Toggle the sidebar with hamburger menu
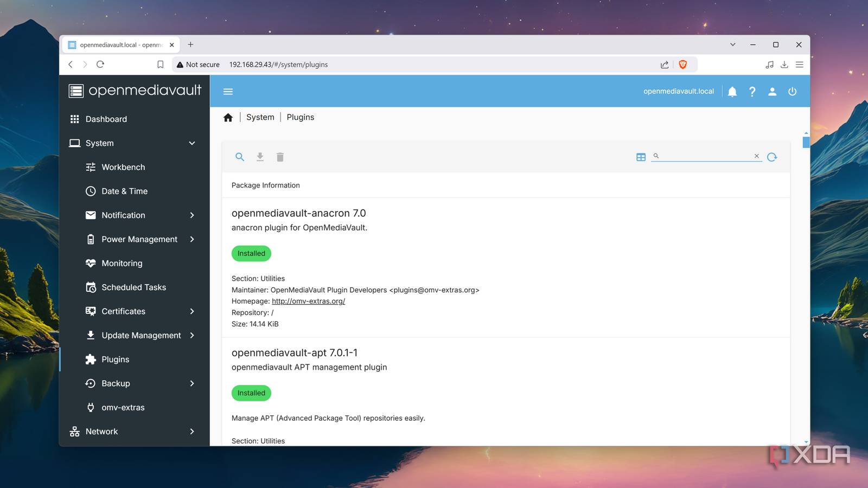 pyautogui.click(x=228, y=92)
